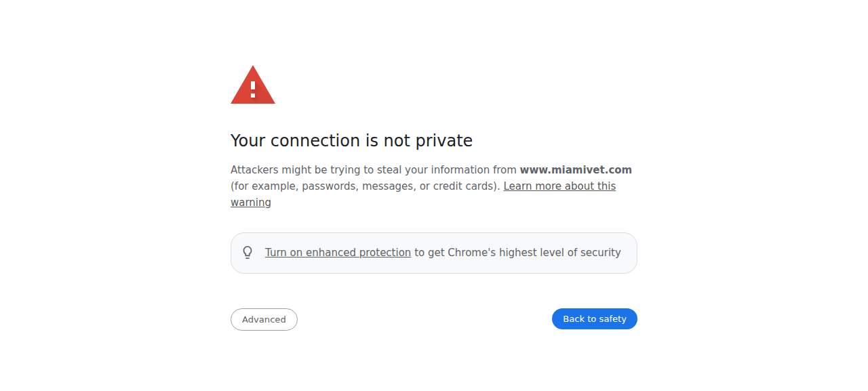Click the Your connection is not private heading
The height and width of the screenshot is (391, 868).
pyautogui.click(x=351, y=140)
